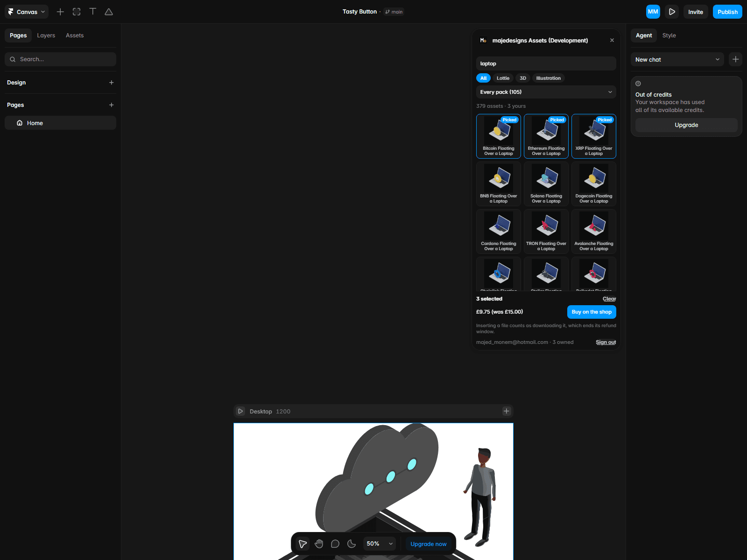Open the New chat dropdown

pyautogui.click(x=677, y=59)
